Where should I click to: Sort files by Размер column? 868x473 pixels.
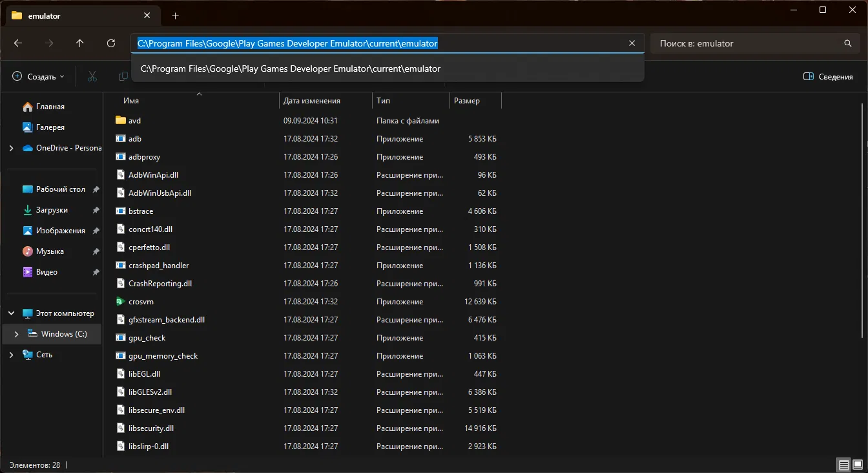[467, 101]
